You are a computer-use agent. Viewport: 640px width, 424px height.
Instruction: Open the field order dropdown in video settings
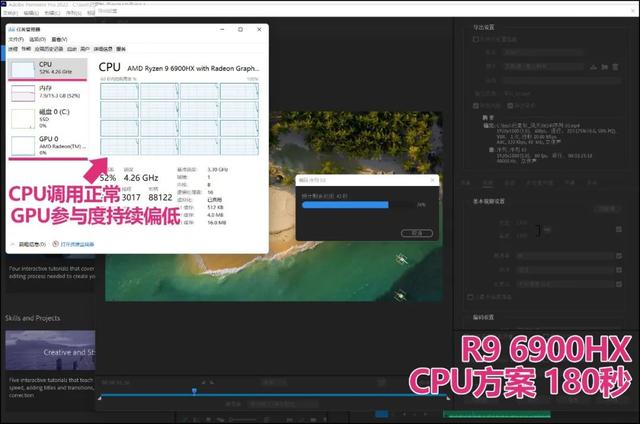point(565,270)
